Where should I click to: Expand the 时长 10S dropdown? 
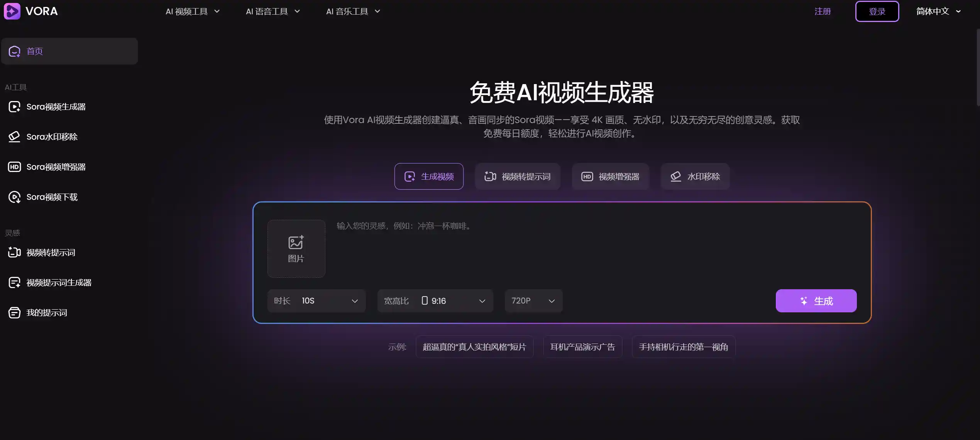click(316, 301)
